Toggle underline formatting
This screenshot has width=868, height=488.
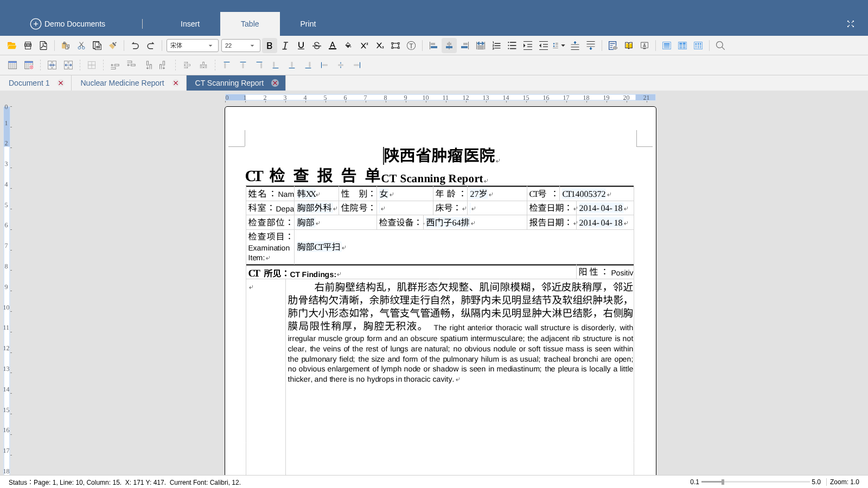pyautogui.click(x=301, y=46)
